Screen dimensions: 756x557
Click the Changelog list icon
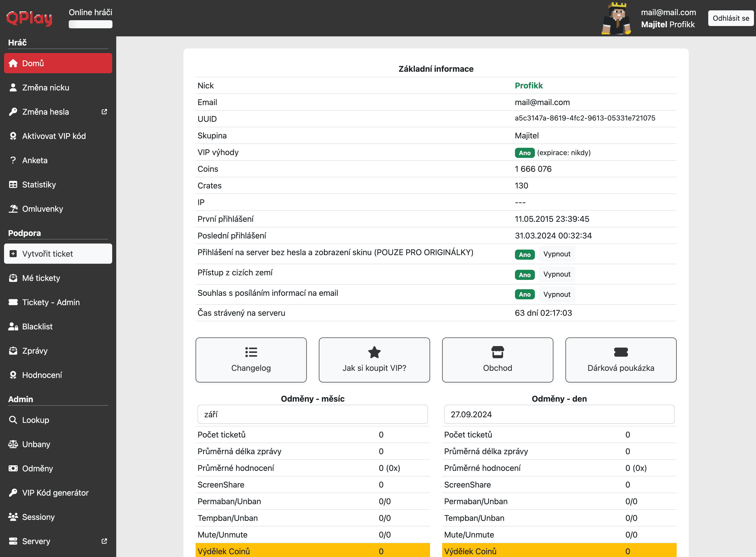(x=251, y=352)
